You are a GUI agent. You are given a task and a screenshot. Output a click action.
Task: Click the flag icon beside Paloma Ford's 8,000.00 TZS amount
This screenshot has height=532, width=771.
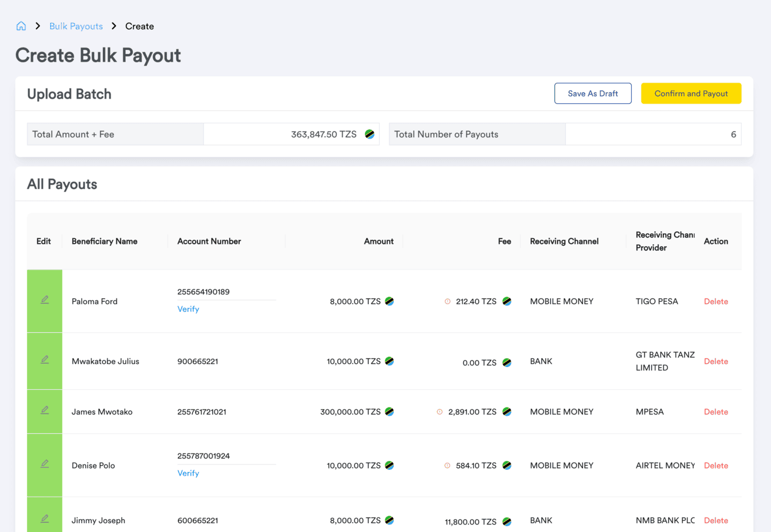389,301
